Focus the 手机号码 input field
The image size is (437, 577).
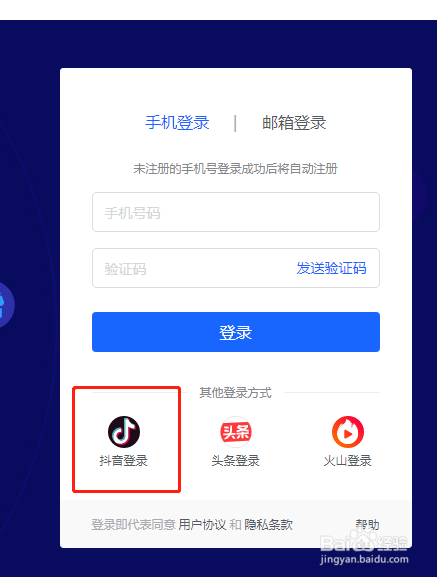[236, 212]
